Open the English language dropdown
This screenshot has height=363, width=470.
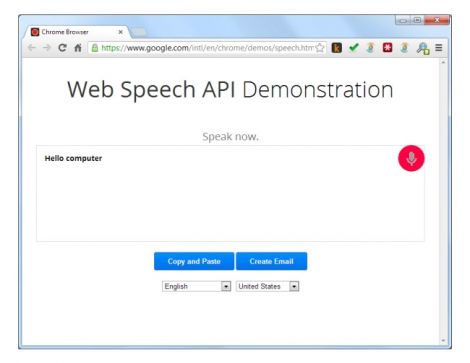click(x=197, y=286)
